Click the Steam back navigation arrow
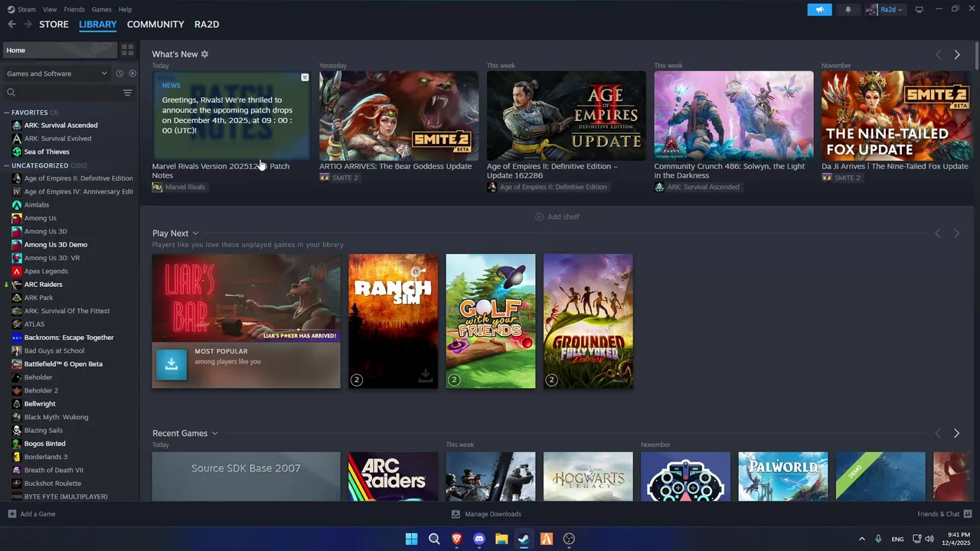This screenshot has width=980, height=551. coord(11,24)
